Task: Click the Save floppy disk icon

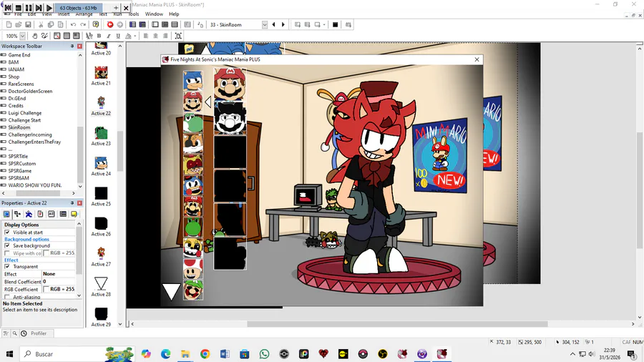Action: point(29,24)
